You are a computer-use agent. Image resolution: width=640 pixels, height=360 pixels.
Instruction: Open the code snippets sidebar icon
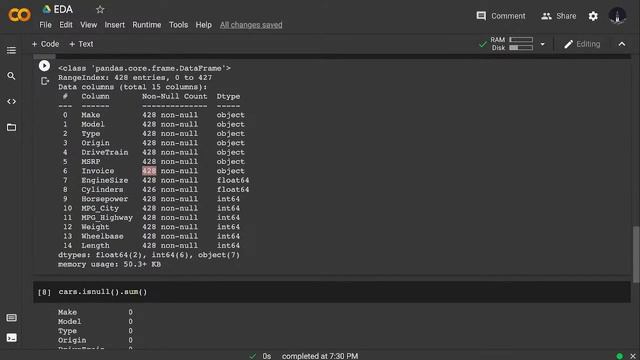(x=11, y=101)
